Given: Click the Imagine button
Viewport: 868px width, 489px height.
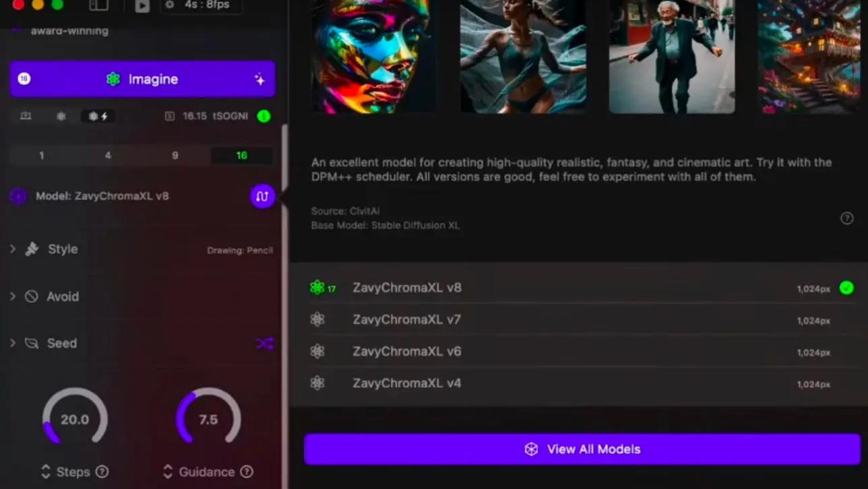Looking at the screenshot, I should click(143, 79).
